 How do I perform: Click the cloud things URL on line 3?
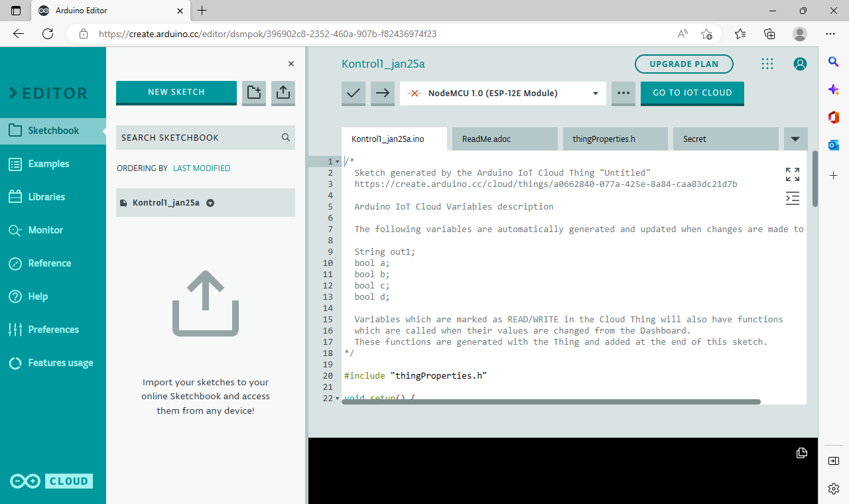[546, 184]
